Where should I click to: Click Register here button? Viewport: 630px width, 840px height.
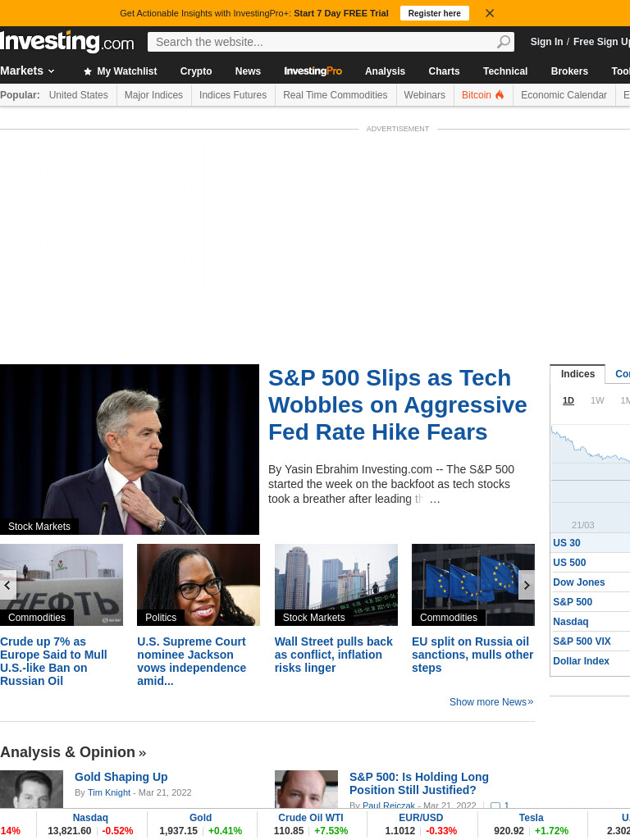click(435, 13)
